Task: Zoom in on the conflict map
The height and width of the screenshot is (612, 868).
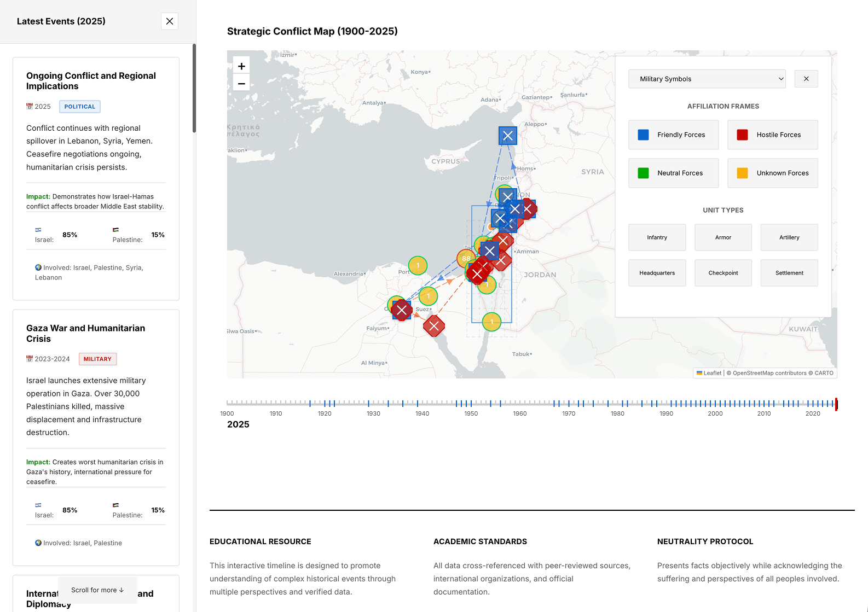Action: pyautogui.click(x=241, y=66)
